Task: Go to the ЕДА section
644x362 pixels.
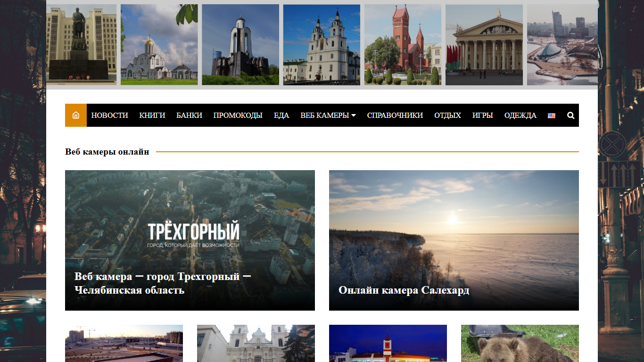Action: [281, 115]
